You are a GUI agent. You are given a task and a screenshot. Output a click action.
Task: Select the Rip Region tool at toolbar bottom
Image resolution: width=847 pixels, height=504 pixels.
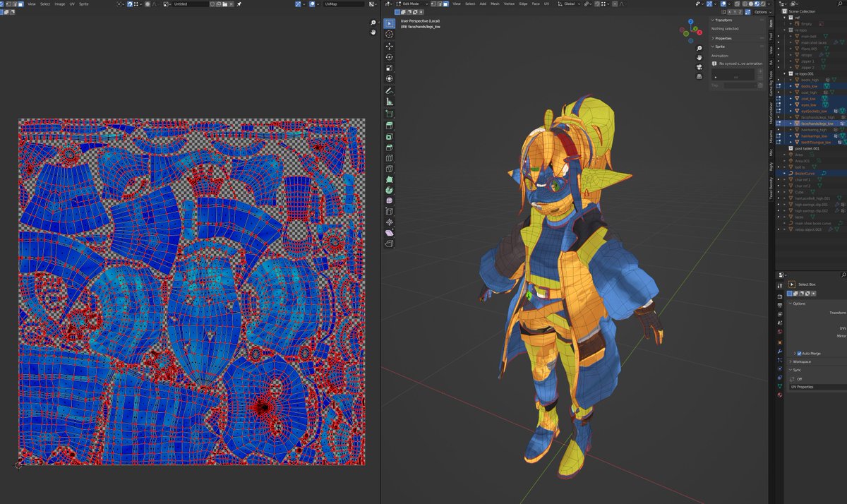point(389,244)
